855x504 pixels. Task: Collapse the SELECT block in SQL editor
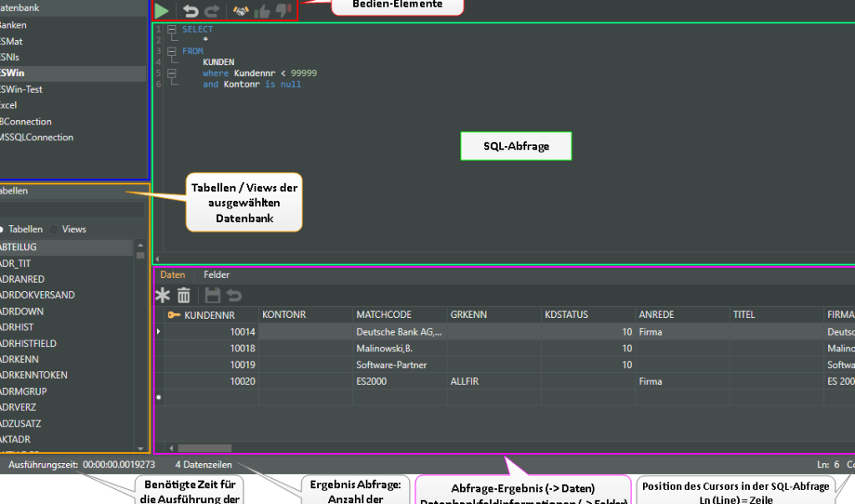[x=171, y=29]
